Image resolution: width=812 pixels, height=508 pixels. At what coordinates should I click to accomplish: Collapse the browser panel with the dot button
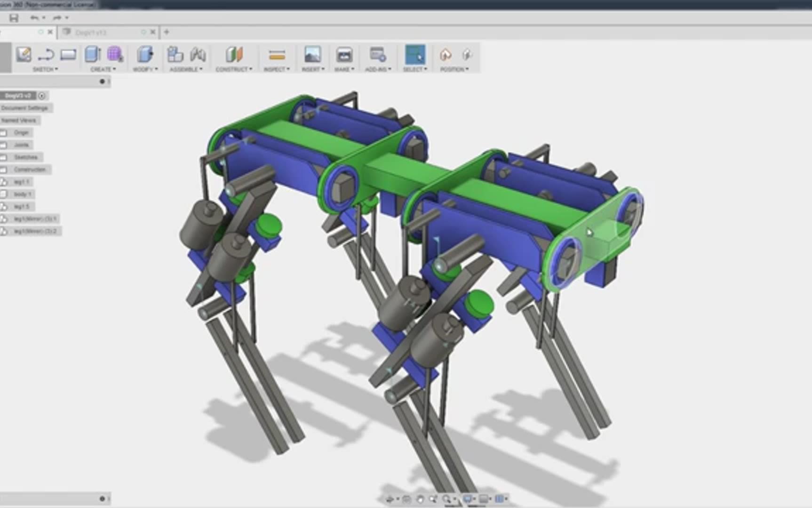coord(102,81)
